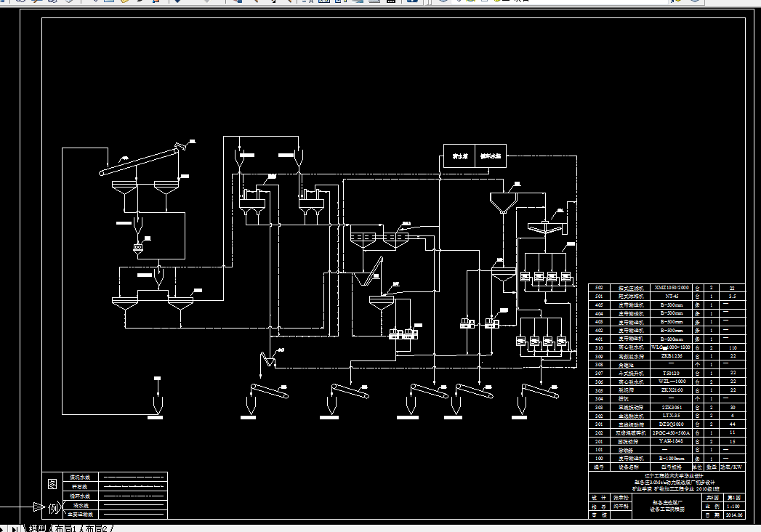Select the 清水箱 tank label in drawing

click(459, 156)
